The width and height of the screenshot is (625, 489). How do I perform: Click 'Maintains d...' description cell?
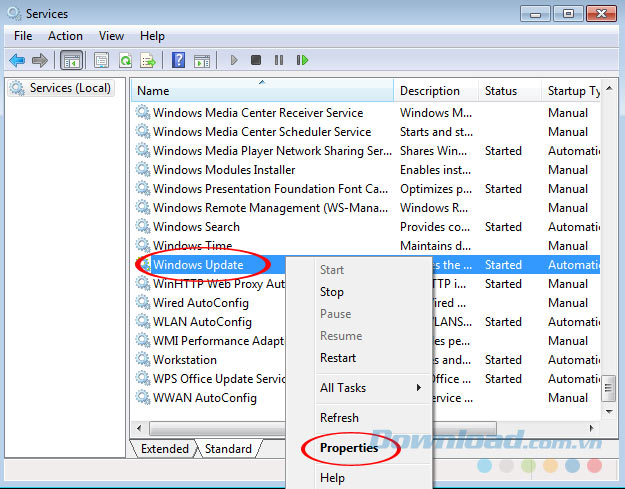pyautogui.click(x=435, y=245)
